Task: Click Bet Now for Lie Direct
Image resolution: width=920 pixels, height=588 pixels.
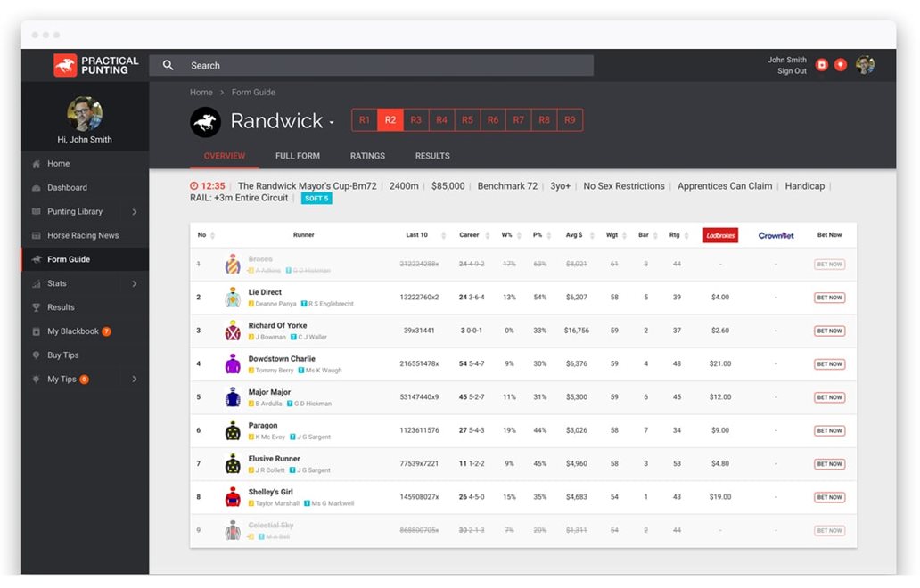Action: click(x=829, y=298)
